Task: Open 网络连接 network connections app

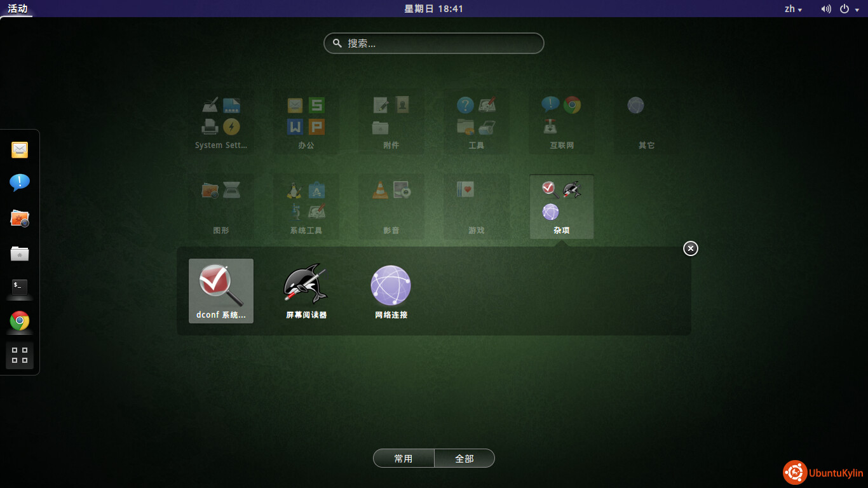Action: pyautogui.click(x=391, y=290)
